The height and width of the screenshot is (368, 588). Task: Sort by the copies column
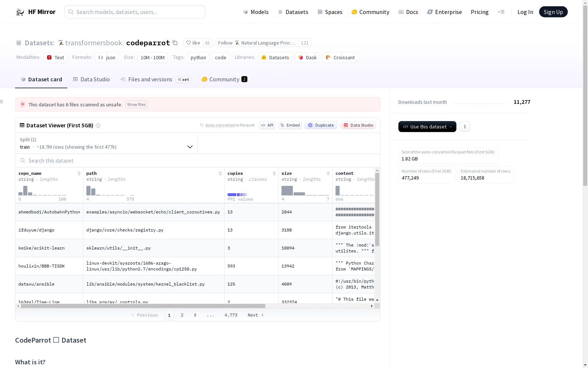(x=274, y=173)
